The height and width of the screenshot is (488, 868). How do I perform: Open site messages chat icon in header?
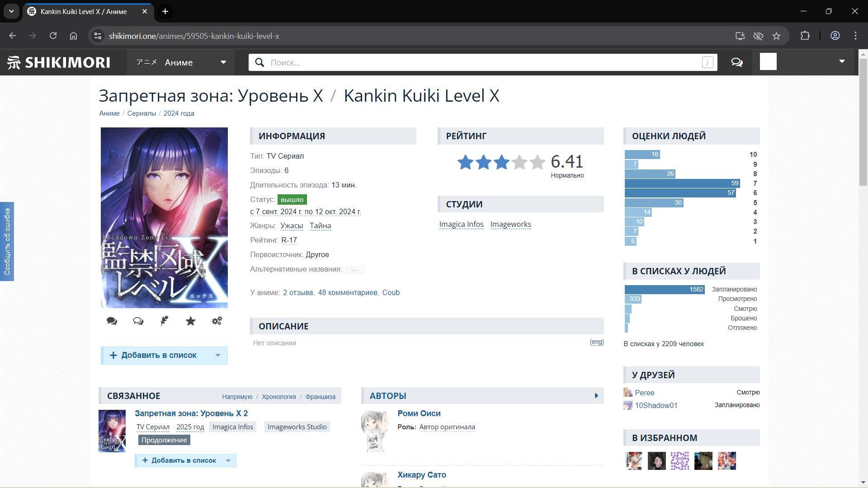tap(736, 62)
